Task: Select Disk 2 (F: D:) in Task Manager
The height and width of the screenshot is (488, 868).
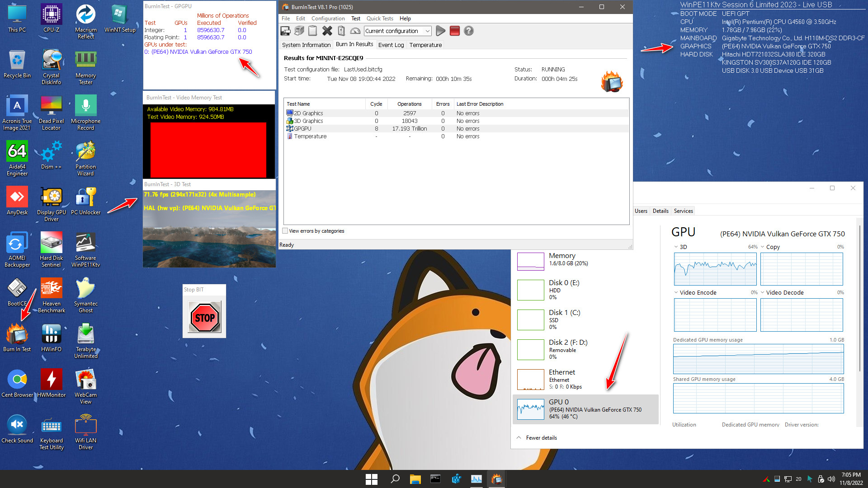Action: point(585,349)
